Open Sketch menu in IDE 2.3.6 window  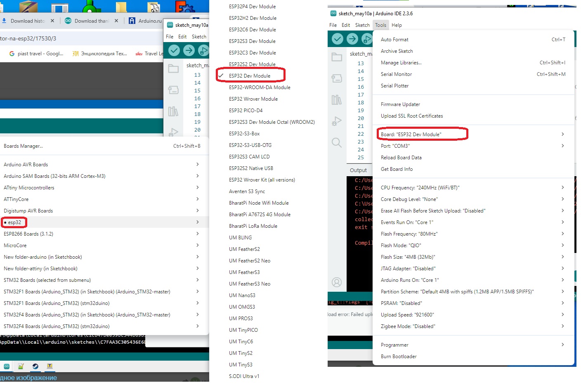(362, 25)
